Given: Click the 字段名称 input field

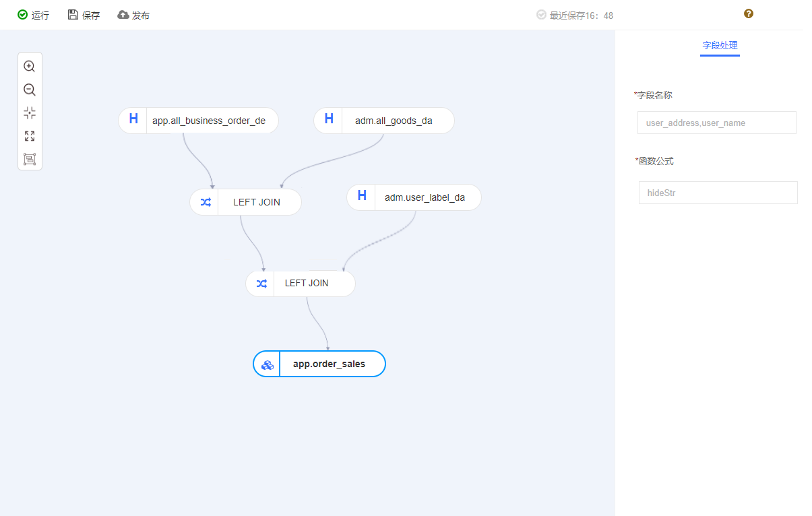Looking at the screenshot, I should [716, 123].
